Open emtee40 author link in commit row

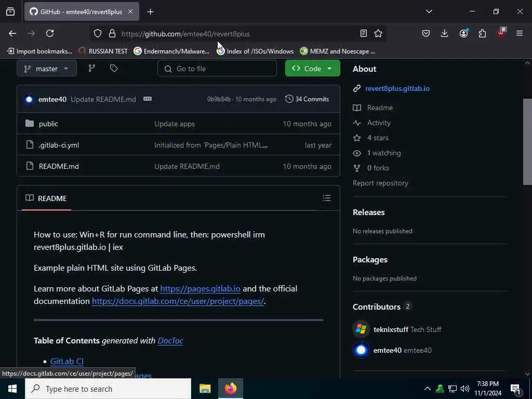[52, 99]
